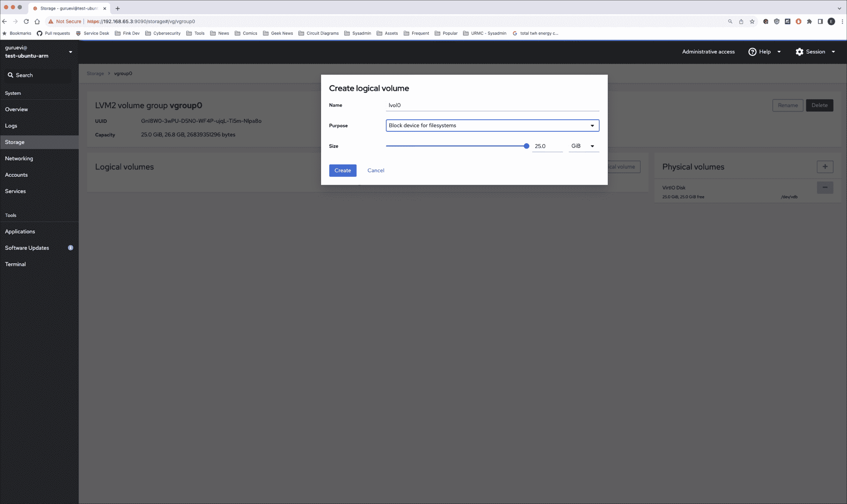Expand the guruevi account menu
847x504 pixels.
(x=70, y=52)
